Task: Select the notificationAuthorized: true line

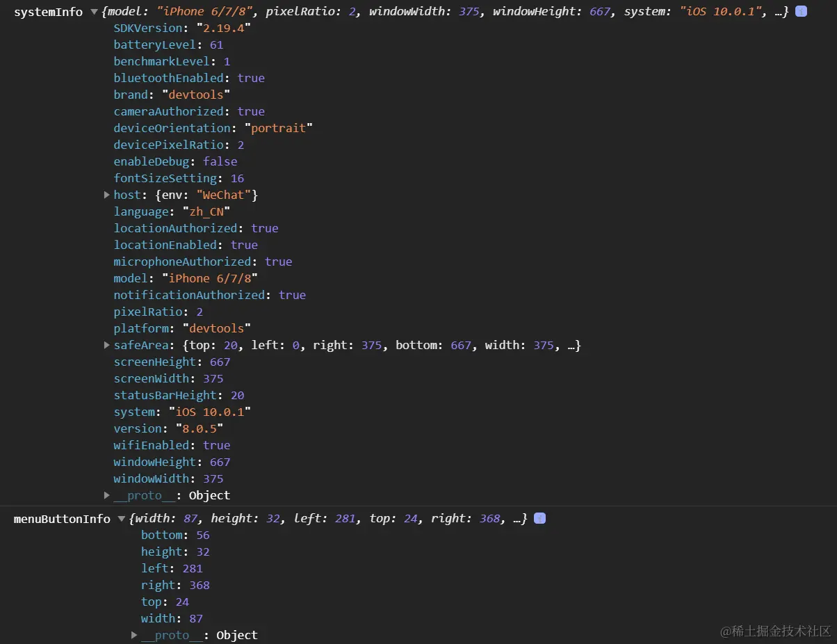Action: click(x=210, y=295)
